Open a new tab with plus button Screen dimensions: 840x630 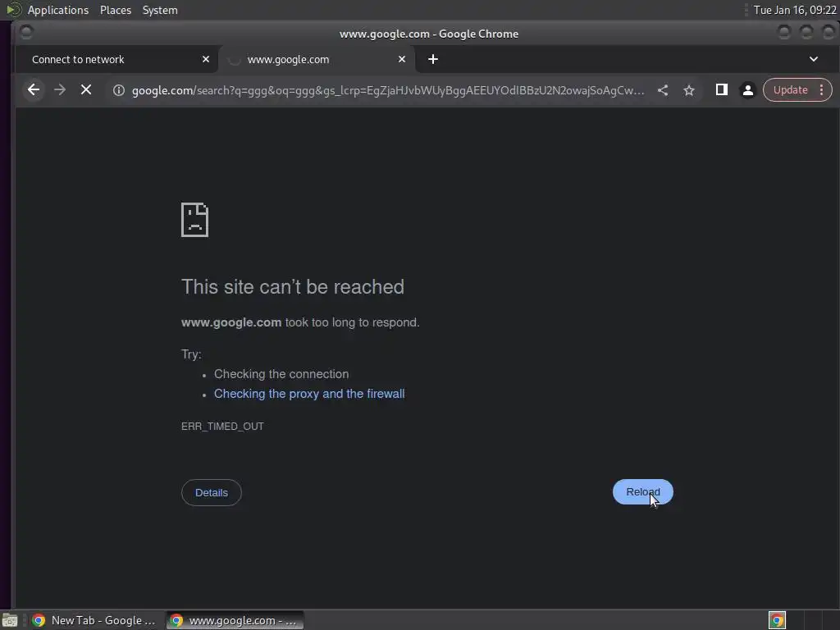pyautogui.click(x=433, y=59)
